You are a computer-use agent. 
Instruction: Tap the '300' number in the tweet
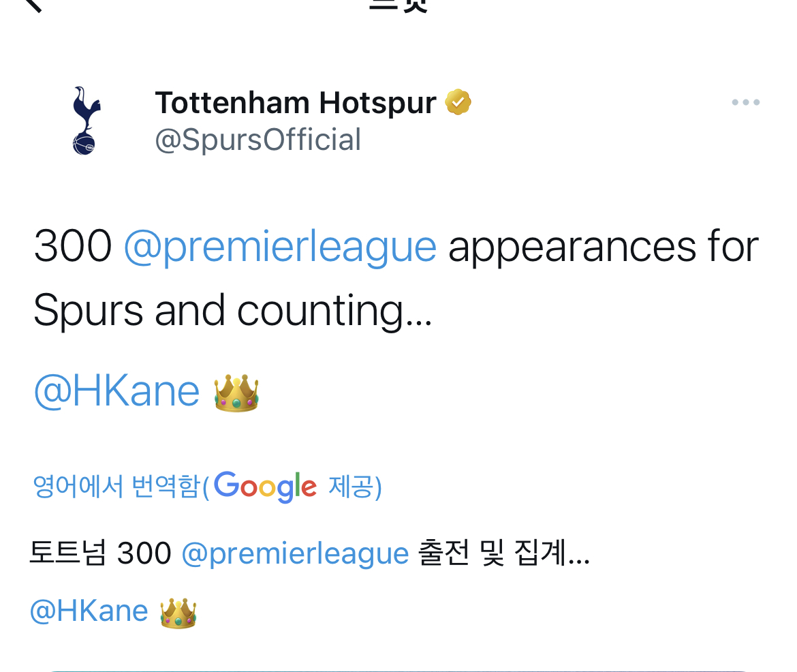point(73,246)
